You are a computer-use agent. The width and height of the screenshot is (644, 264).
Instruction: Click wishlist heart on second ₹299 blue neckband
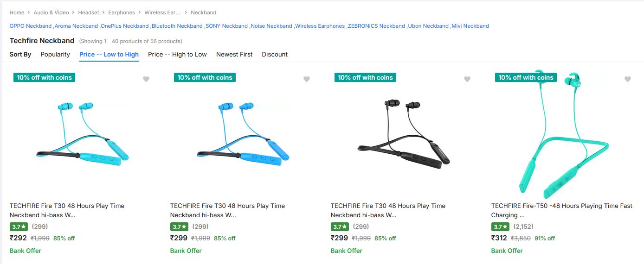pyautogui.click(x=307, y=79)
